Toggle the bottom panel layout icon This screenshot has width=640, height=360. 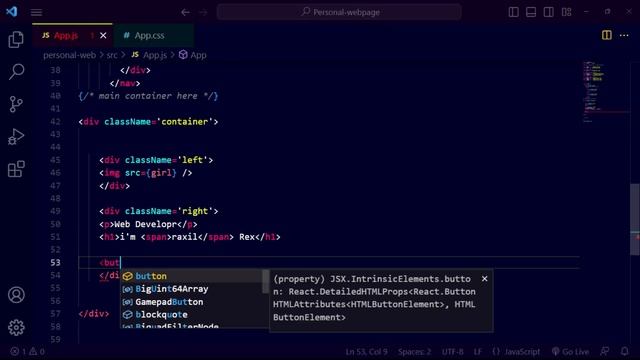[531, 12]
